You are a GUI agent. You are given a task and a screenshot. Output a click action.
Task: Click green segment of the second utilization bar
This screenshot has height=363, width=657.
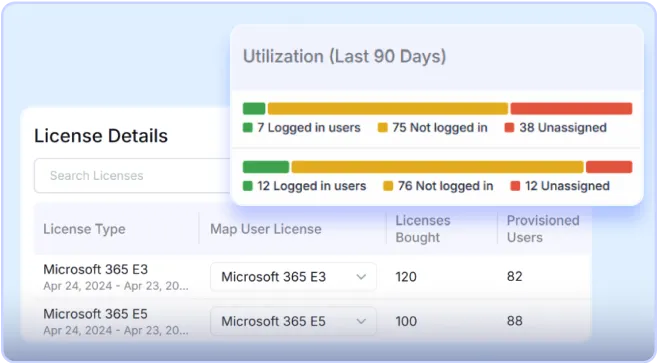click(x=266, y=167)
